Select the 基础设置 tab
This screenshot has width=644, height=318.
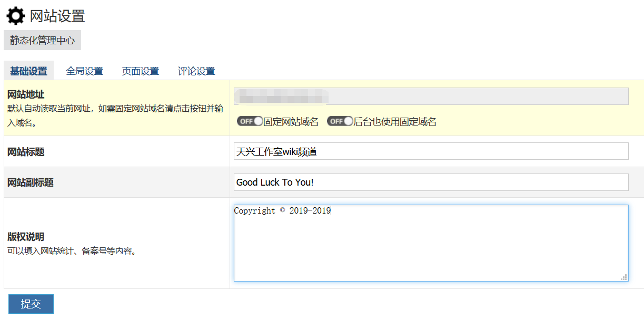pyautogui.click(x=28, y=71)
